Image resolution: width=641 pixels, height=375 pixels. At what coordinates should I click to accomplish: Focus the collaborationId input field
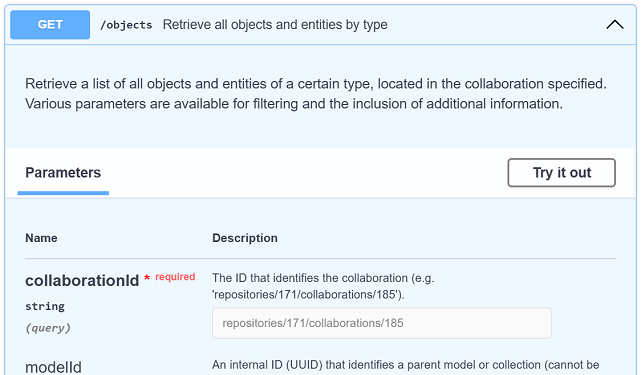coord(382,323)
